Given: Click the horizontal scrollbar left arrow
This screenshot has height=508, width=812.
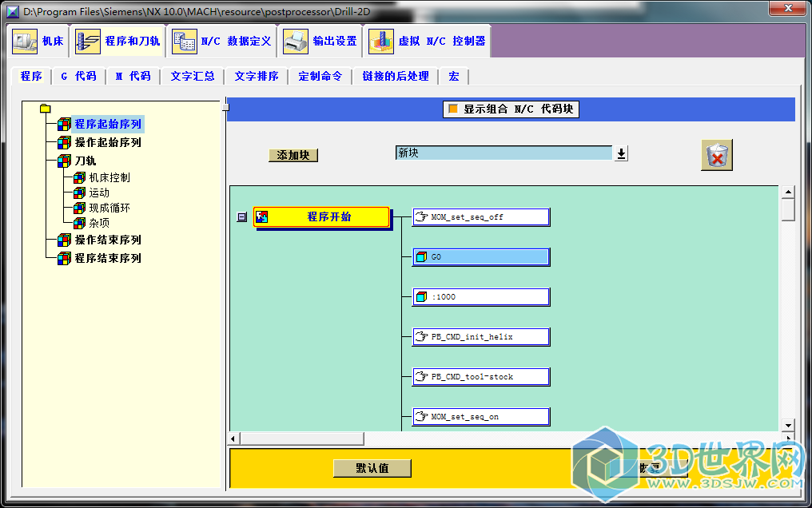Looking at the screenshot, I should pyautogui.click(x=233, y=439).
